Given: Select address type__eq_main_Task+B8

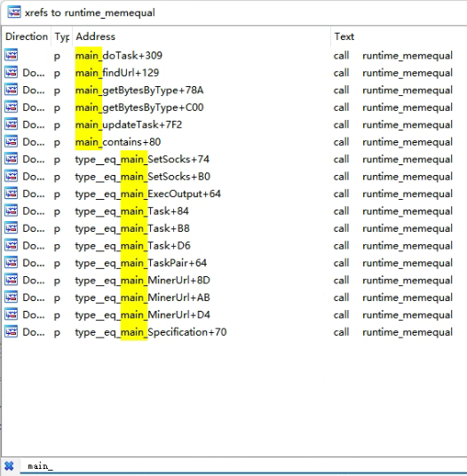Looking at the screenshot, I should 132,228.
